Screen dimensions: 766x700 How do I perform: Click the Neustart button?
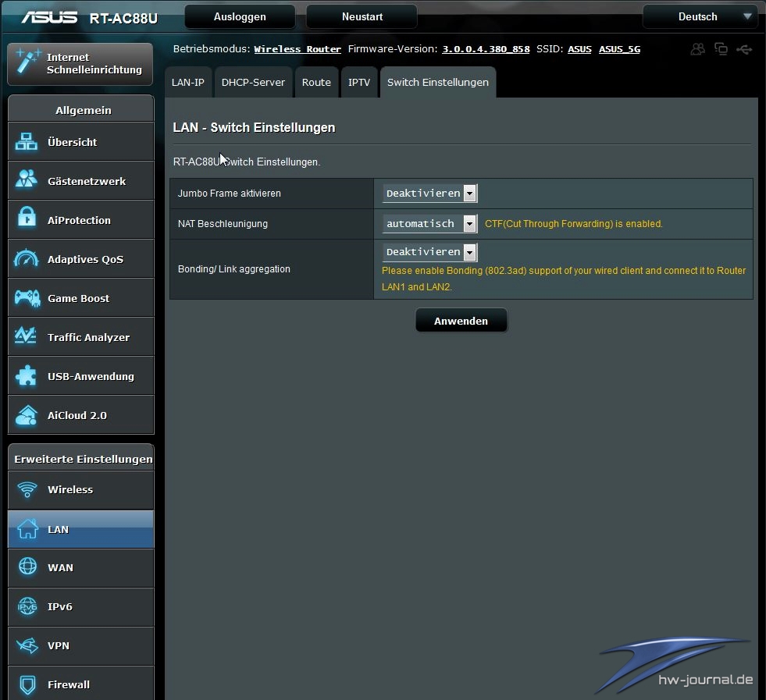pyautogui.click(x=362, y=16)
